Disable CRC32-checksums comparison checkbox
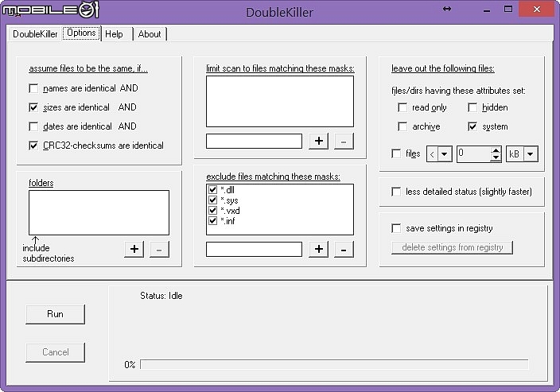Screen dimensions: 560x392 33,146
